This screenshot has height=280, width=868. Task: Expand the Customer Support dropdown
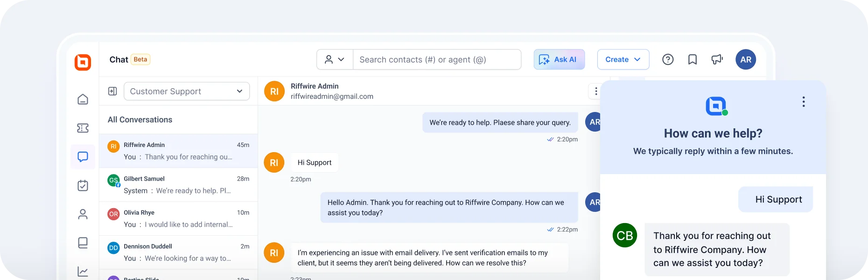(187, 91)
